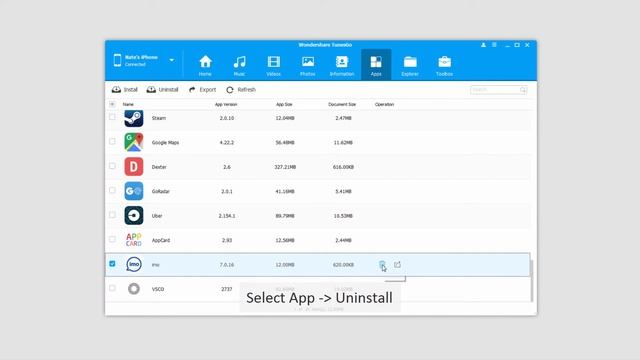Click the trash uninstall icon in imo row
Viewport: 640px width, 360px height.
coord(382,265)
